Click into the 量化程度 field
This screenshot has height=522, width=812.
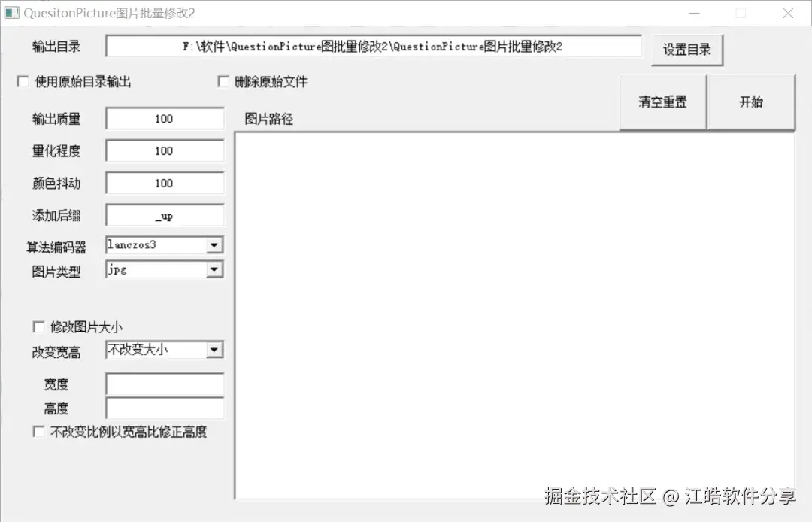(165, 150)
